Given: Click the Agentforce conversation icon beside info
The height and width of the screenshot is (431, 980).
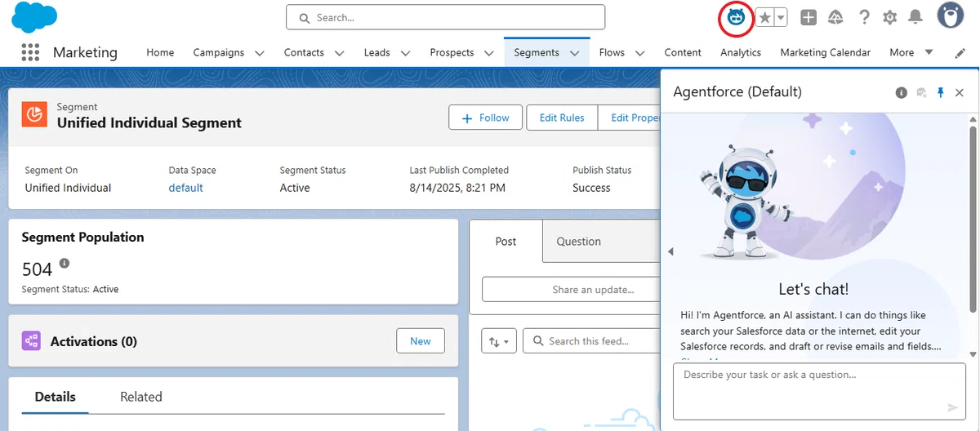Looking at the screenshot, I should click(x=921, y=92).
